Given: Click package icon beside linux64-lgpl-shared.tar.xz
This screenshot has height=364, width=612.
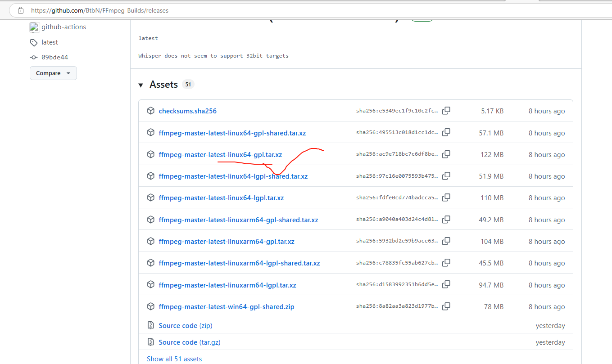Looking at the screenshot, I should [151, 176].
